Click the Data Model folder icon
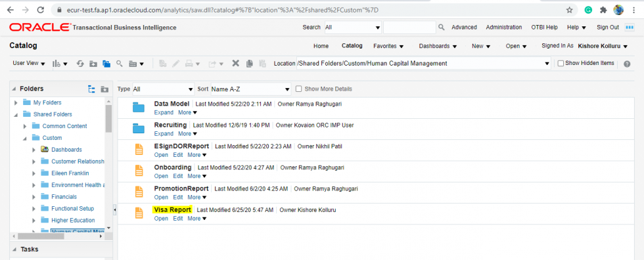This screenshot has height=260, width=644. pyautogui.click(x=139, y=108)
